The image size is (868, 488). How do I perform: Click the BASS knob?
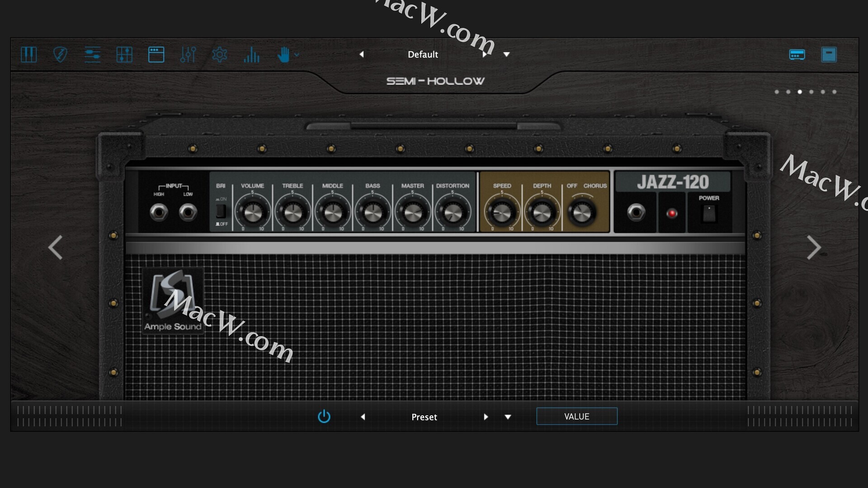tap(373, 212)
